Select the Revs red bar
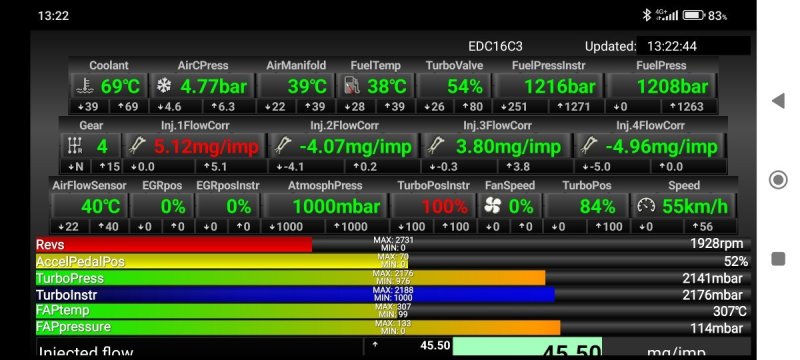 [174, 244]
